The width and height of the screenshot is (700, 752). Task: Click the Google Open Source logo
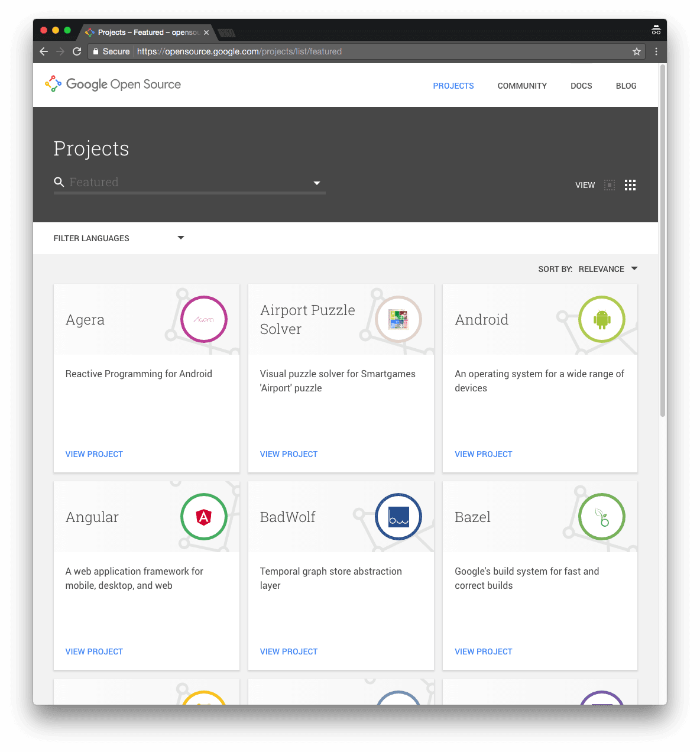[x=113, y=84]
